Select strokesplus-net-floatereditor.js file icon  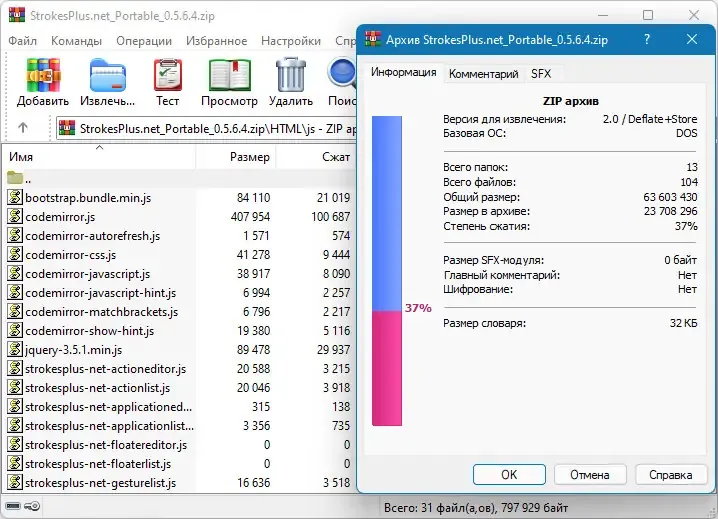click(15, 444)
